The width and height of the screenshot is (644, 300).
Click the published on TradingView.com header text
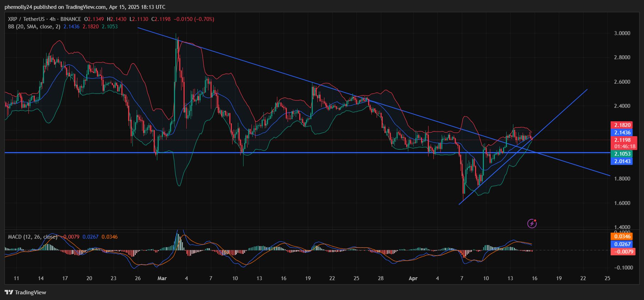point(85,7)
